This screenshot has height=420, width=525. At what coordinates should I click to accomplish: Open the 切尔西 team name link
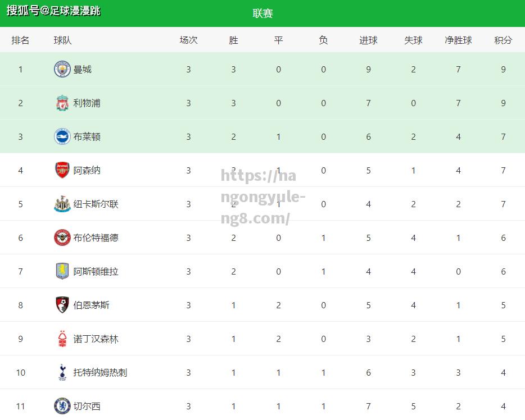[87, 406]
